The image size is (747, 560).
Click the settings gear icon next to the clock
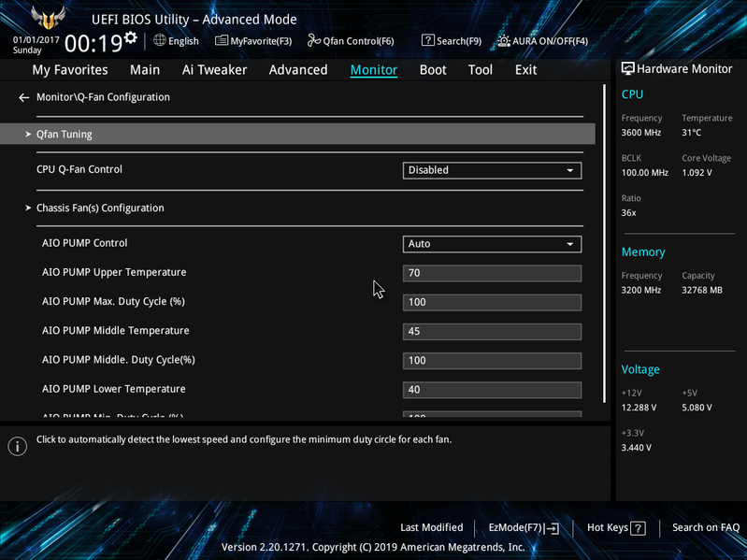tap(131, 37)
